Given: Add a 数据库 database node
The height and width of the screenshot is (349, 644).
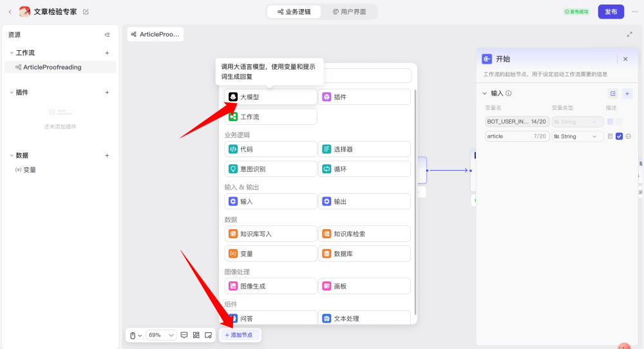Looking at the screenshot, I should (x=365, y=253).
